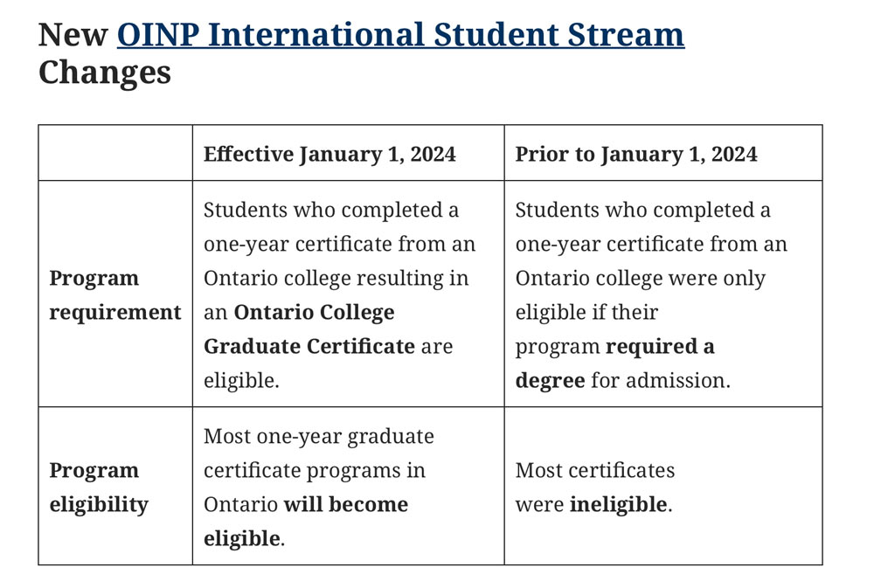Click 'Most one-year graduate' text line
874x588 pixels.
(x=318, y=436)
